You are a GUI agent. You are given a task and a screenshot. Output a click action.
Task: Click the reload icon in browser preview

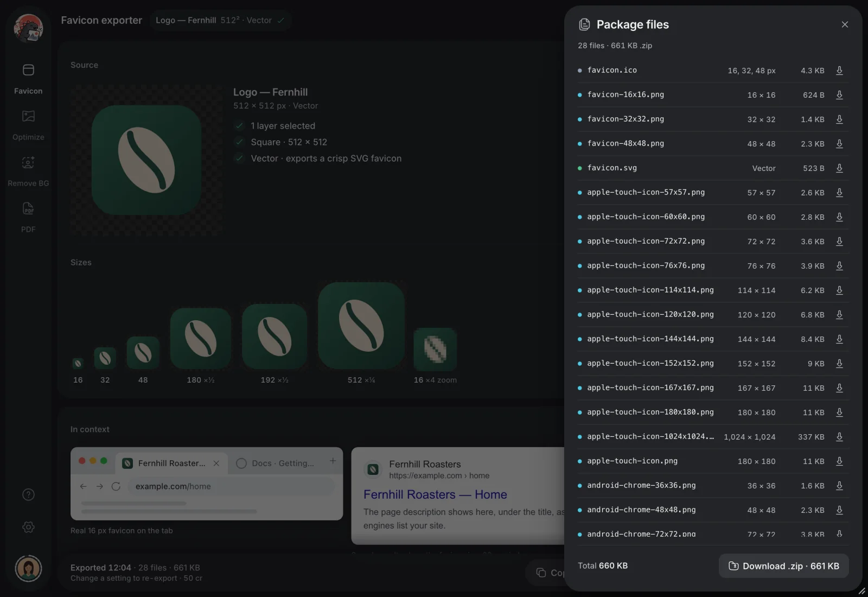[116, 486]
